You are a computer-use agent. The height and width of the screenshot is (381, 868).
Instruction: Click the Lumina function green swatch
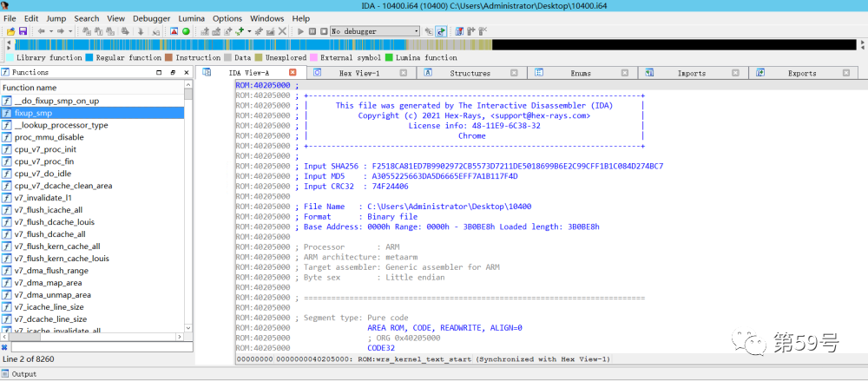389,57
